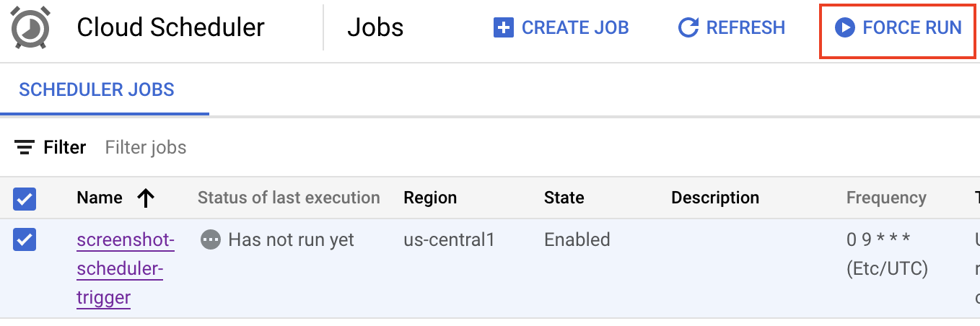Click the circular Refresh arrow icon
Viewport: 980px width, 326px height.
[x=688, y=28]
